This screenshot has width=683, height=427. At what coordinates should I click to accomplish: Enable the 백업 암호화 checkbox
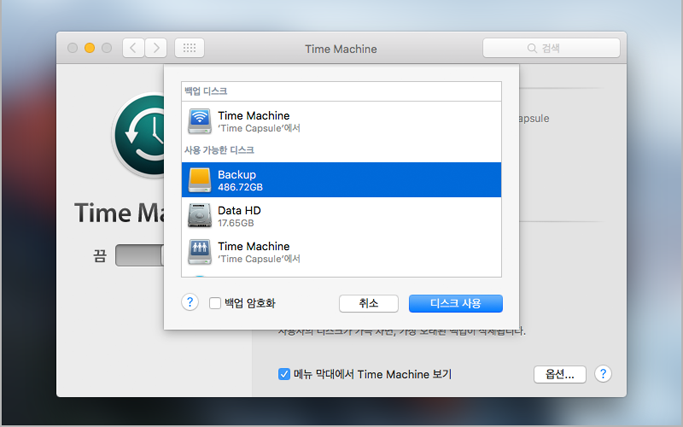point(215,303)
